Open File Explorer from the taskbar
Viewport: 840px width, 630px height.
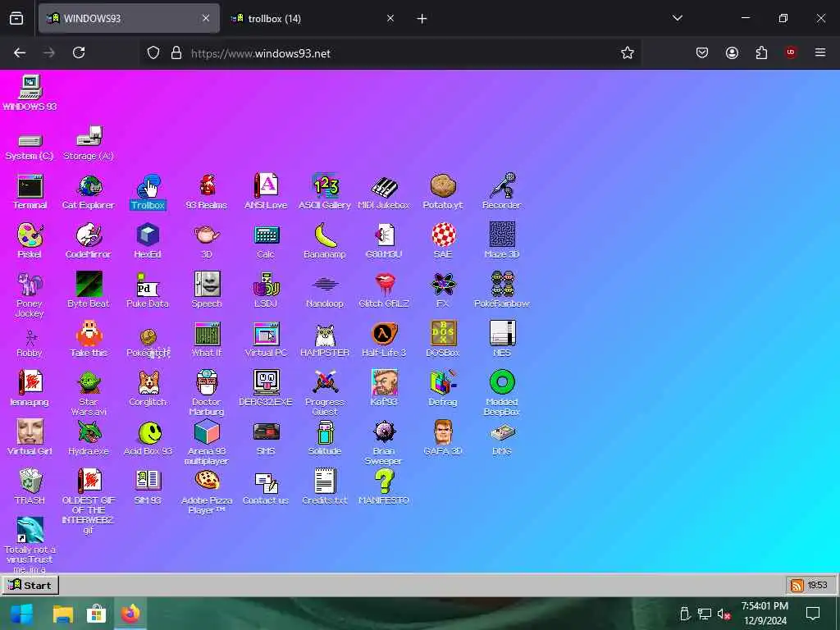[x=62, y=614]
